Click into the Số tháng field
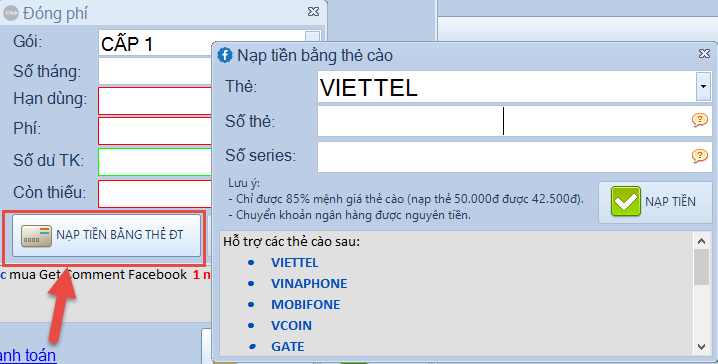Image resolution: width=718 pixels, height=364 pixels. coord(156,71)
